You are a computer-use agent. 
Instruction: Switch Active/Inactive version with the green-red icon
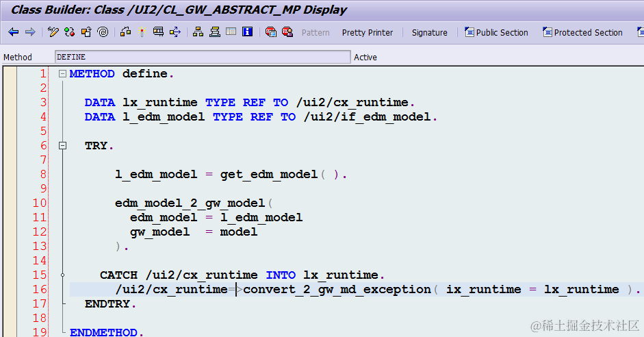(69, 32)
